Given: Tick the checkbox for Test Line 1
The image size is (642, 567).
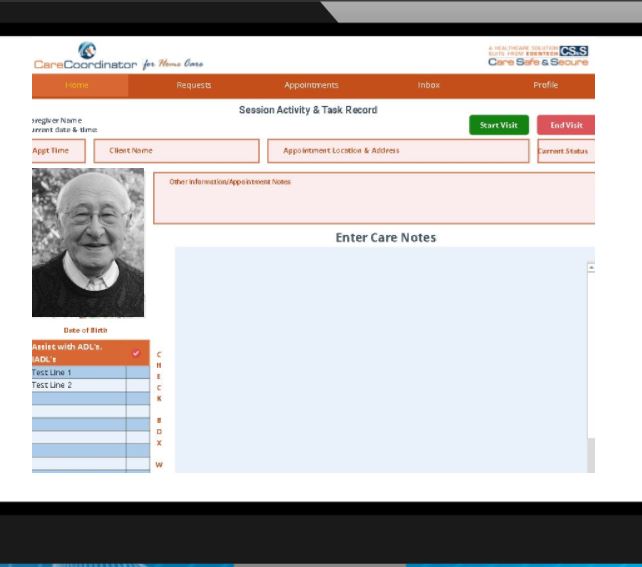Looking at the screenshot, I should pyautogui.click(x=137, y=373).
